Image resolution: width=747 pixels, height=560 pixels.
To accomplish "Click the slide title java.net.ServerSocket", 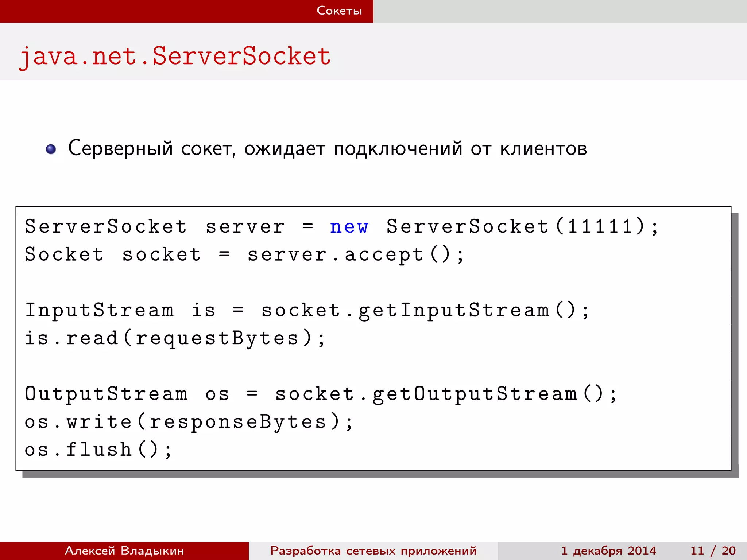I will [175, 57].
